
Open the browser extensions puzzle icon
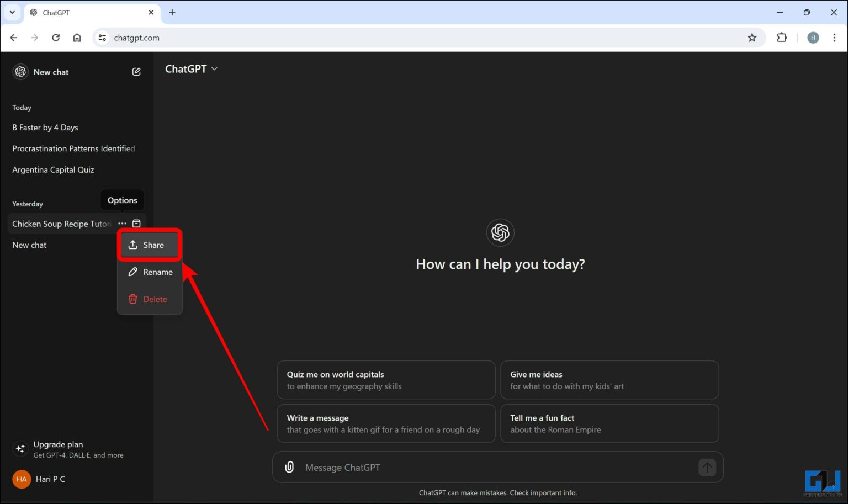point(782,38)
